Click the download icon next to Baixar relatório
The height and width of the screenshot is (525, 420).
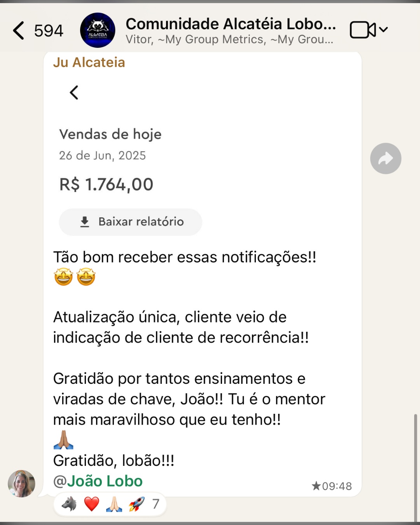[x=84, y=222]
